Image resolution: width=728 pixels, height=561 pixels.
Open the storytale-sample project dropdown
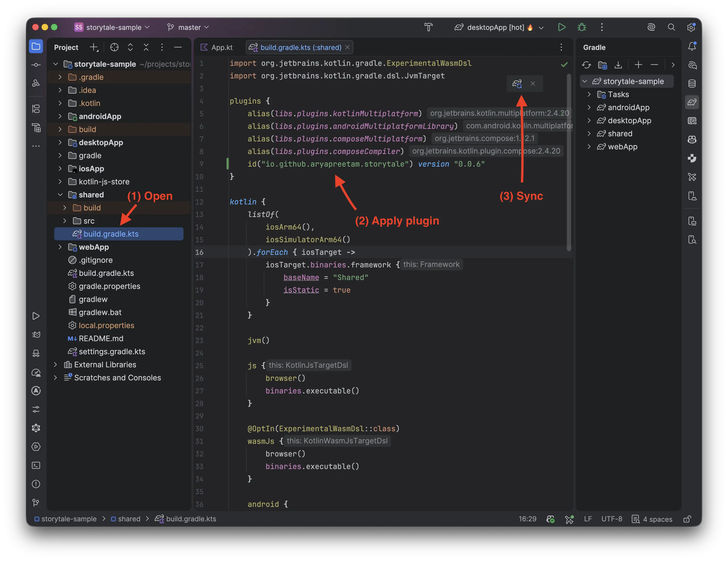[112, 27]
